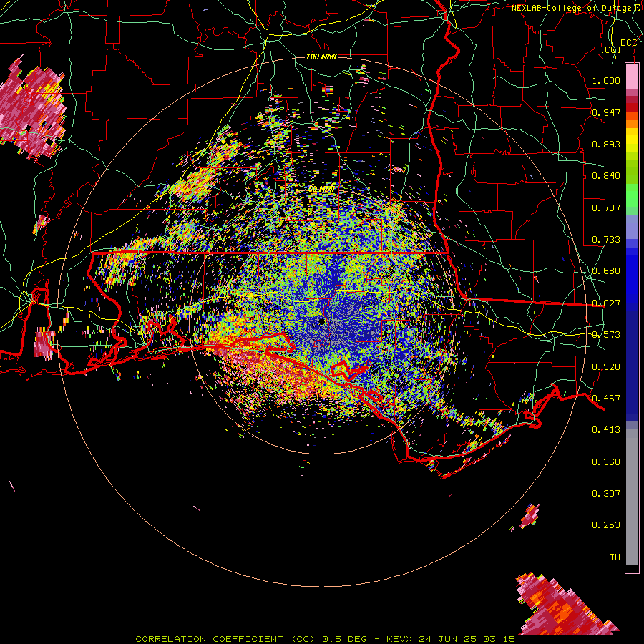Click the 0.840 color scale value
Viewport: 644px width, 644px height.
pyautogui.click(x=606, y=176)
